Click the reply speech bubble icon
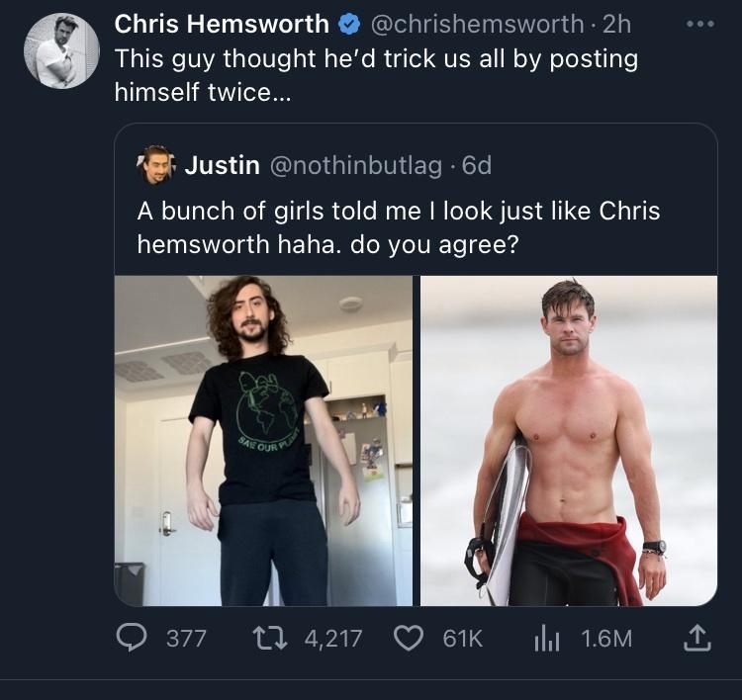Image resolution: width=742 pixels, height=700 pixels. click(x=135, y=638)
